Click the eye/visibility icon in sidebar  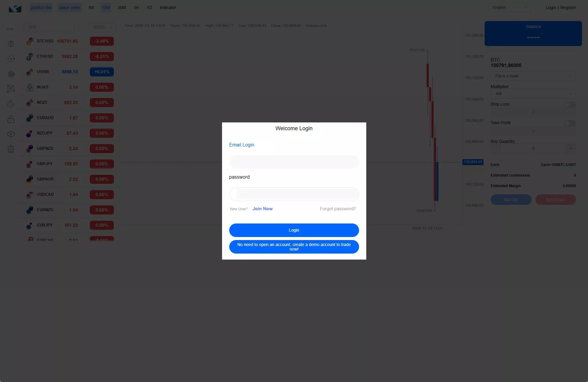click(x=11, y=134)
